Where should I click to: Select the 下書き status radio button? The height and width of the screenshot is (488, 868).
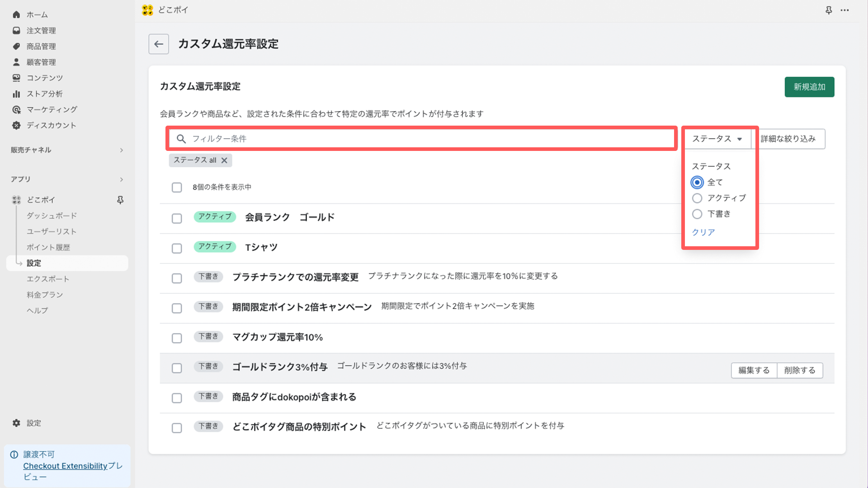[697, 214]
